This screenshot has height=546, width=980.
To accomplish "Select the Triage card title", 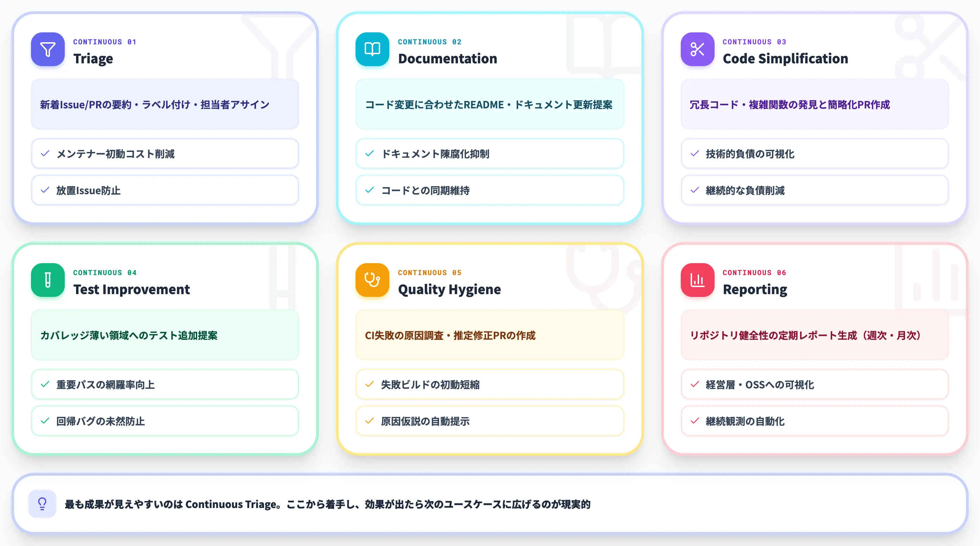I will pyautogui.click(x=93, y=58).
